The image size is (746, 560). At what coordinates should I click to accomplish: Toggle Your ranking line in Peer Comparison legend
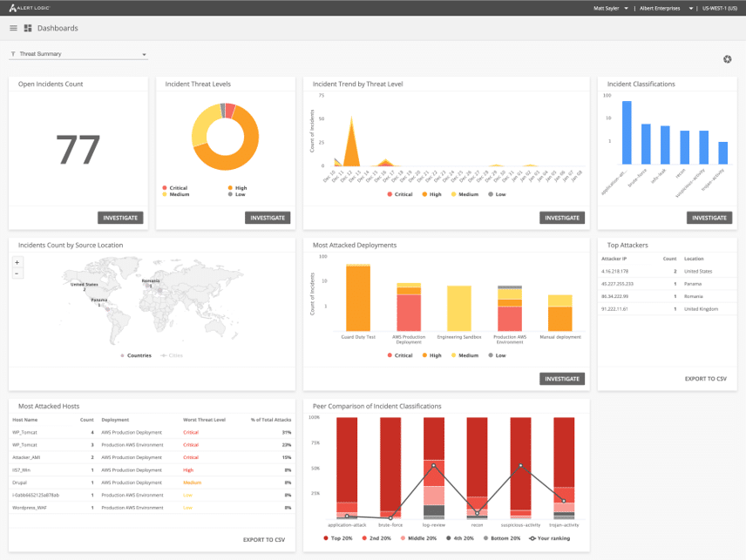click(550, 538)
